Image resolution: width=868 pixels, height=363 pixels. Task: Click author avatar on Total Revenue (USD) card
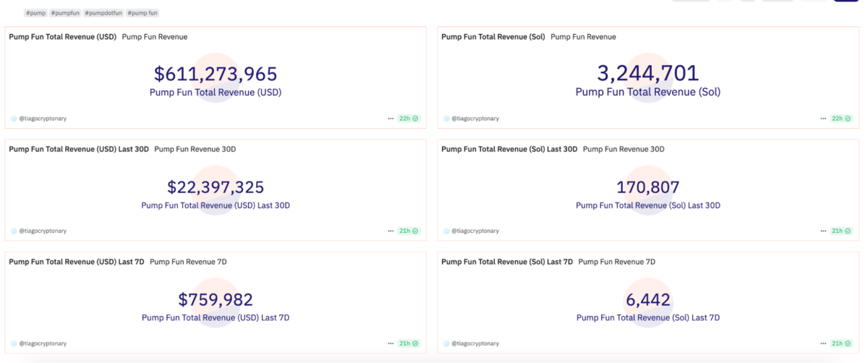14,119
